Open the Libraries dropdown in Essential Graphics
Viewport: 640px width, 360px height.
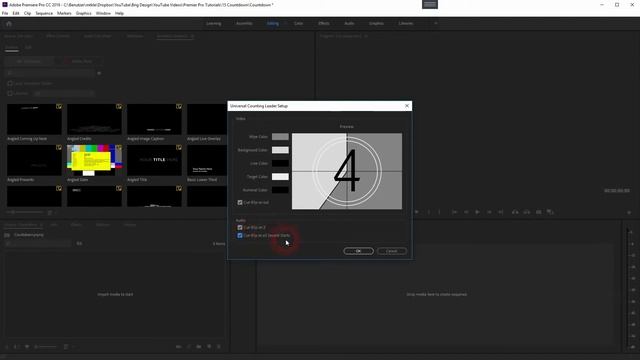coord(64,93)
